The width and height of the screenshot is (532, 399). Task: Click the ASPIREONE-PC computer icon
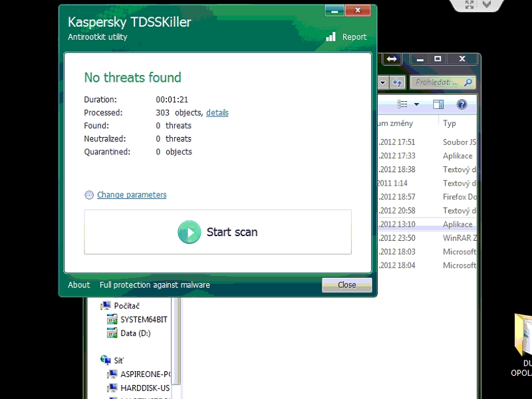[x=112, y=374]
